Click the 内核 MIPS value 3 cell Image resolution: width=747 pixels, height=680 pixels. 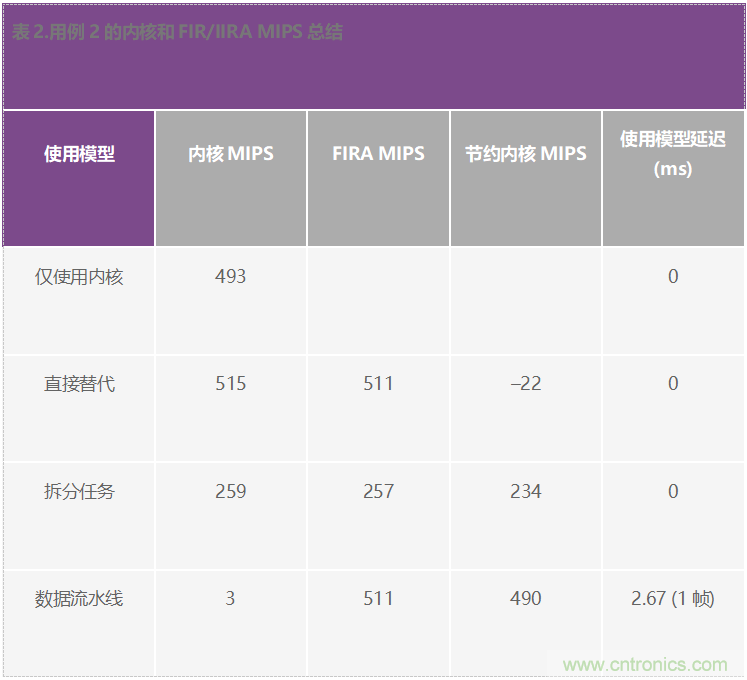(x=231, y=599)
